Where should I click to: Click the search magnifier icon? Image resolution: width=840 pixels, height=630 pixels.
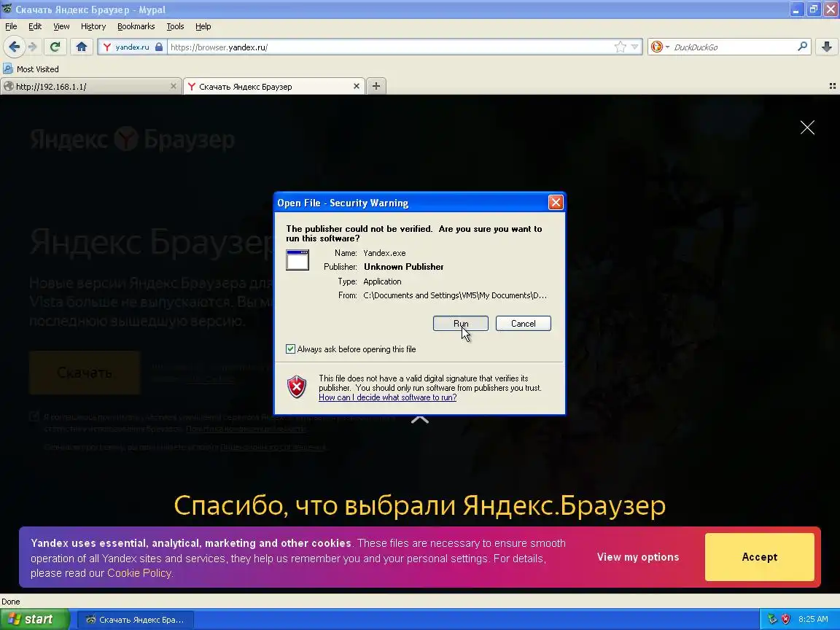802,47
